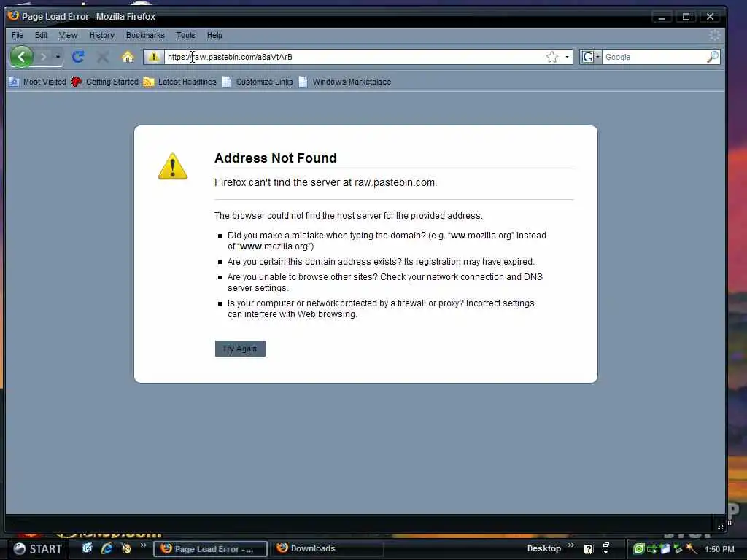The width and height of the screenshot is (747, 560).
Task: Open the back/forward history dropdown arrow
Action: [58, 57]
